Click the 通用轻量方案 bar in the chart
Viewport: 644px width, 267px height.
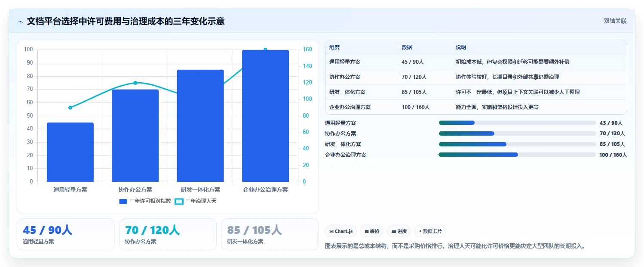[x=70, y=152]
